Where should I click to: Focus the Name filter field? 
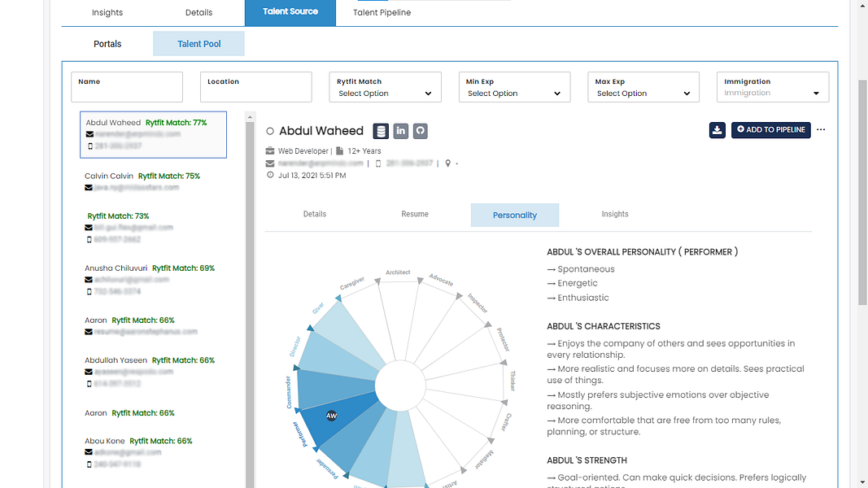point(127,87)
